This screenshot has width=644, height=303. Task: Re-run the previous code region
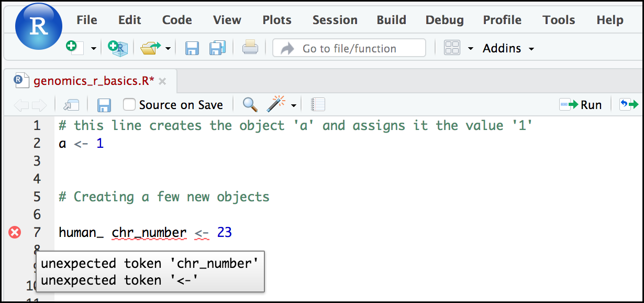coord(629,104)
